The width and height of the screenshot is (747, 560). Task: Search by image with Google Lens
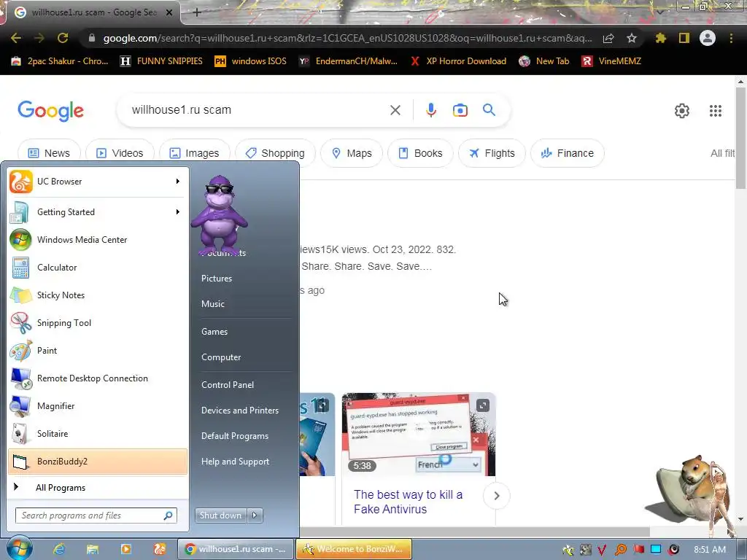(460, 111)
